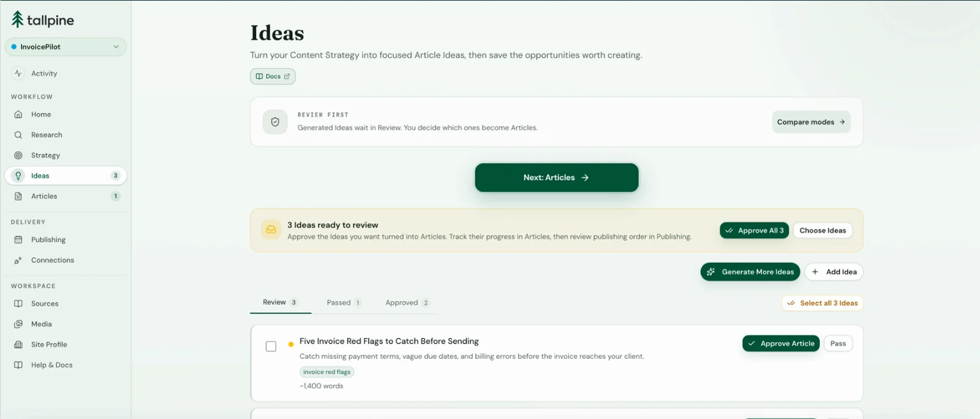Open Research from the sidebar
980x419 pixels.
click(x=65, y=135)
